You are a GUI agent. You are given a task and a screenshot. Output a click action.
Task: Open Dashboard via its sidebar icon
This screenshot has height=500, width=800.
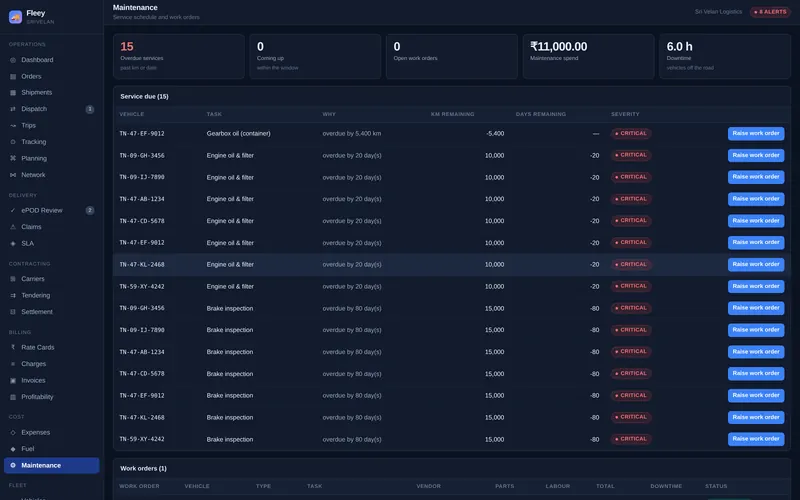coord(13,60)
